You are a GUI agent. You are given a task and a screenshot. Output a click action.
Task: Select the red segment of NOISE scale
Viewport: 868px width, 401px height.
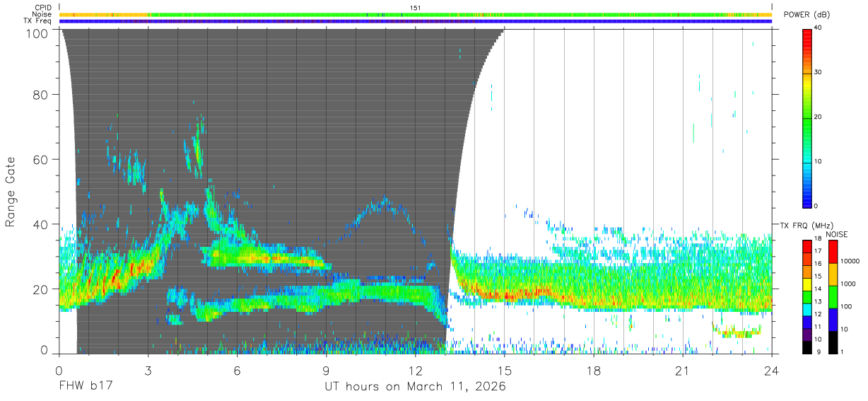[x=833, y=251]
